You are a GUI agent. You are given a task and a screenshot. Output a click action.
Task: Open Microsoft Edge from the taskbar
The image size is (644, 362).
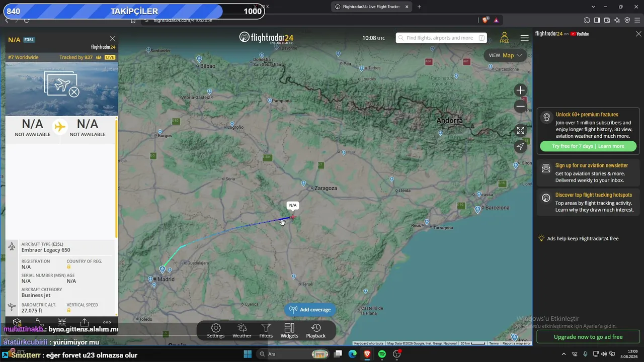tap(353, 354)
